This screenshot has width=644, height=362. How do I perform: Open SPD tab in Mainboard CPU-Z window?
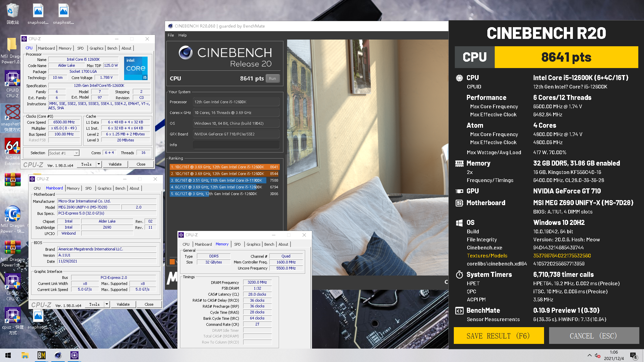point(89,188)
